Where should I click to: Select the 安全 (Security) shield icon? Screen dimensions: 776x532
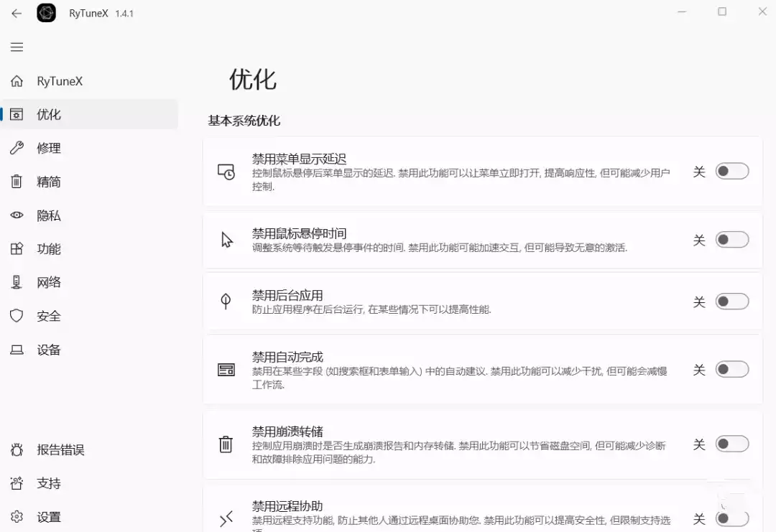tap(17, 316)
